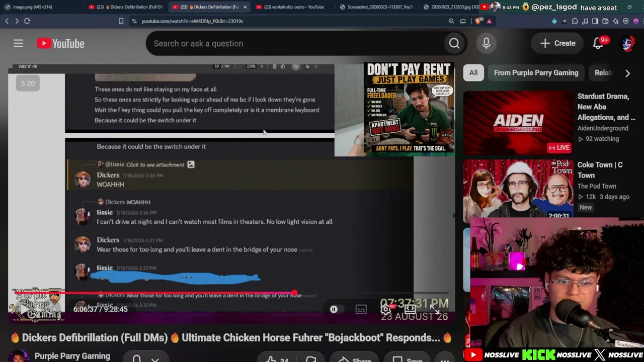The image size is (644, 362).
Task: Click the search magnifier button
Action: pos(454,44)
